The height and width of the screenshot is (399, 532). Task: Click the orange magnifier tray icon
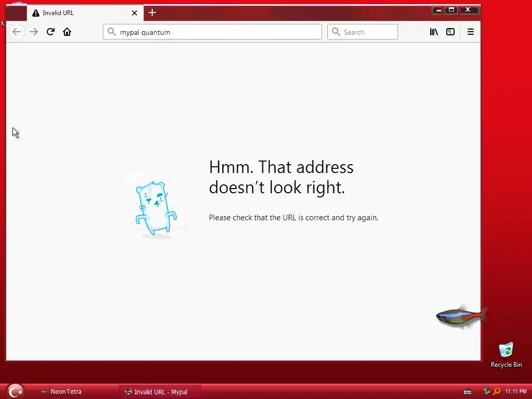point(497,392)
